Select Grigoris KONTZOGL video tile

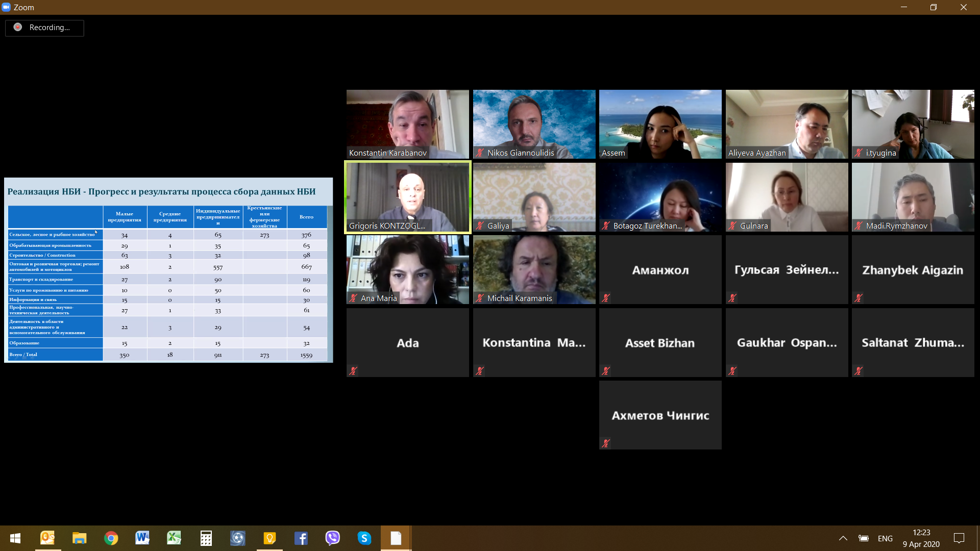pos(407,197)
